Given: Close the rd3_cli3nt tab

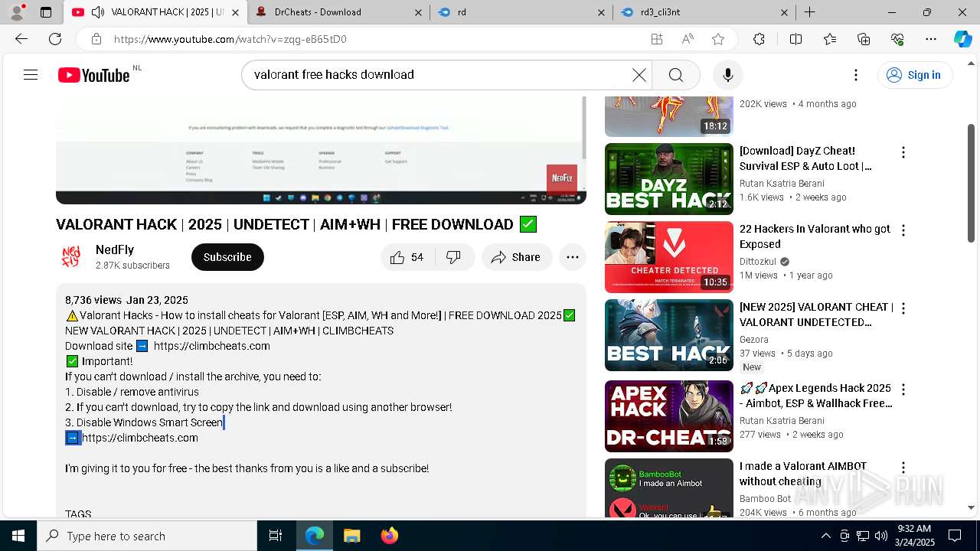Looking at the screenshot, I should tap(785, 12).
